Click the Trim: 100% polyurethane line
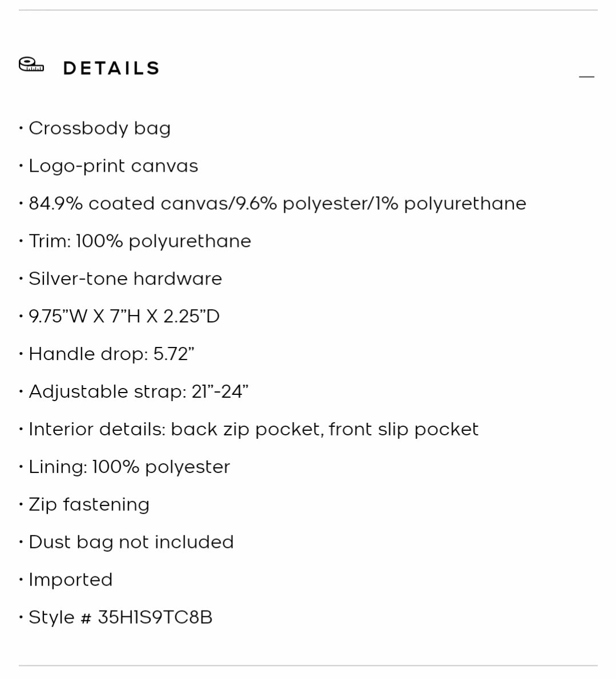616x679 pixels. 140,241
